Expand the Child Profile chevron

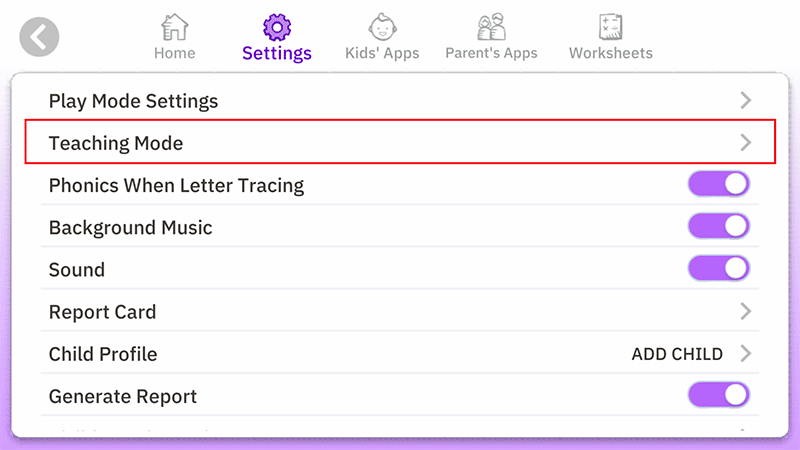(745, 354)
